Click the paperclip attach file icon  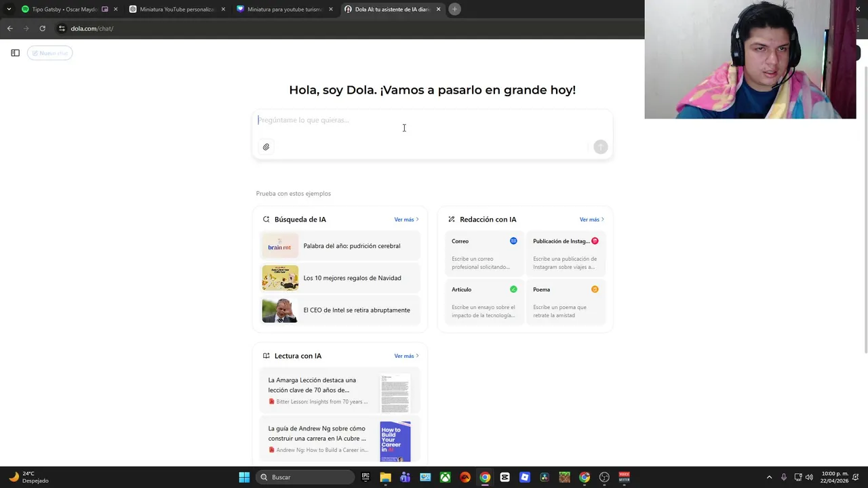click(266, 147)
